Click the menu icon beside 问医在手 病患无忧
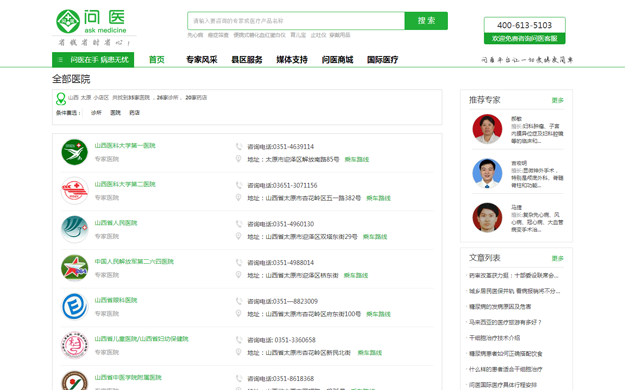The width and height of the screenshot is (625, 390). 61,60
